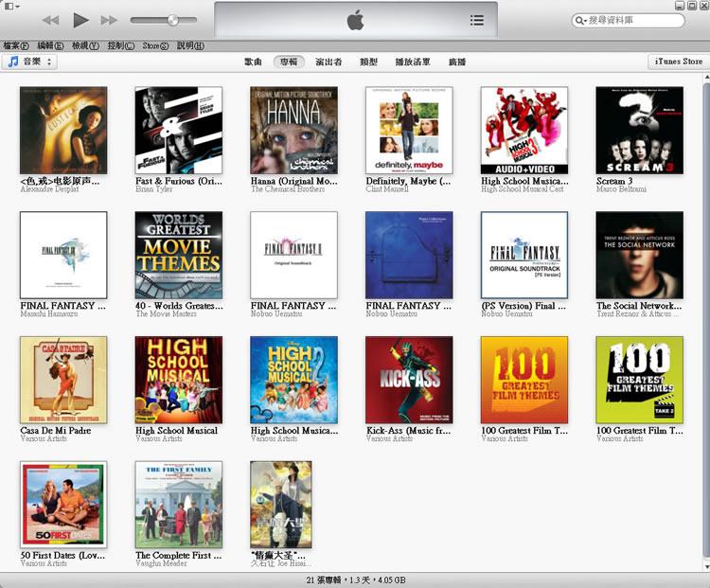
Task: Click the Casa De Mi Padre title text
Action: 56,431
